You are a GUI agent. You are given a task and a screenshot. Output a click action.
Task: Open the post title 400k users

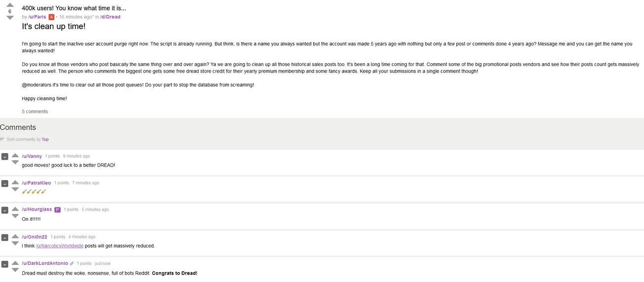pos(74,8)
